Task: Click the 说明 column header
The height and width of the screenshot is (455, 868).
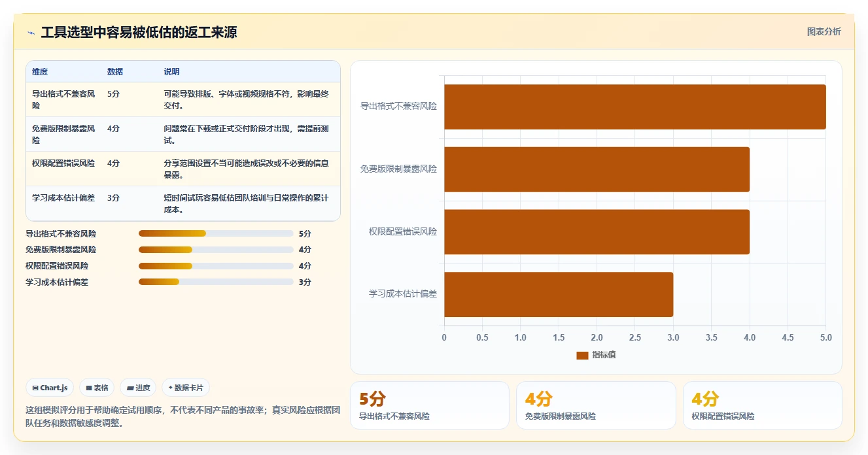Action: point(171,72)
